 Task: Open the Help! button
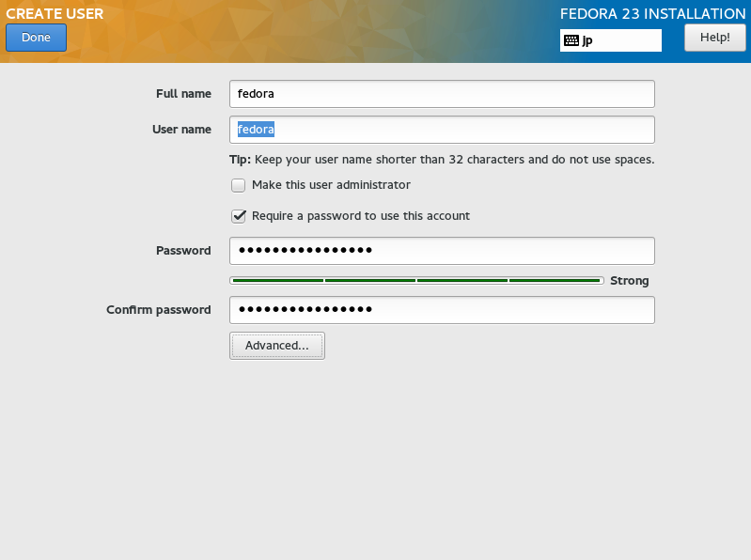[714, 38]
